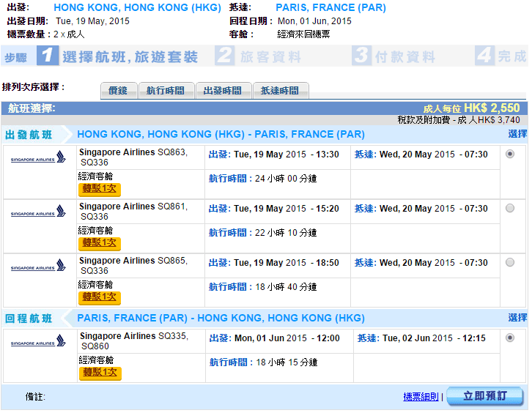This screenshot has height=413, width=532.
Task: Click the 立即預訂 booking button
Action: pyautogui.click(x=484, y=396)
